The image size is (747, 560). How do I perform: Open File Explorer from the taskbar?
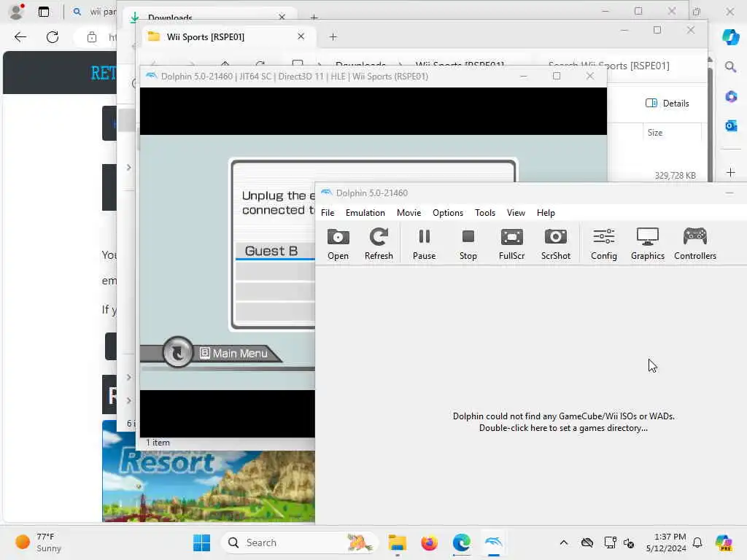(397, 542)
